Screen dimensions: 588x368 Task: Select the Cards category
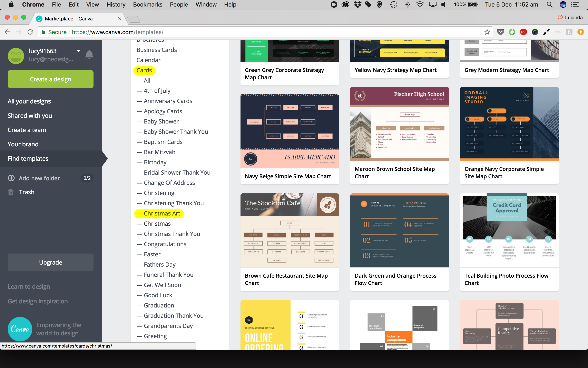click(x=144, y=70)
